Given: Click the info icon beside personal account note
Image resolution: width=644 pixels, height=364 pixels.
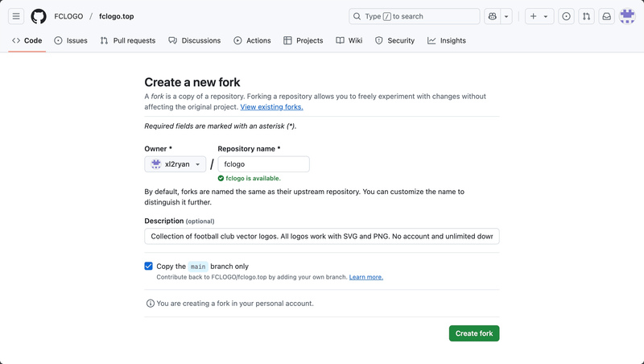Looking at the screenshot, I should pos(151,304).
